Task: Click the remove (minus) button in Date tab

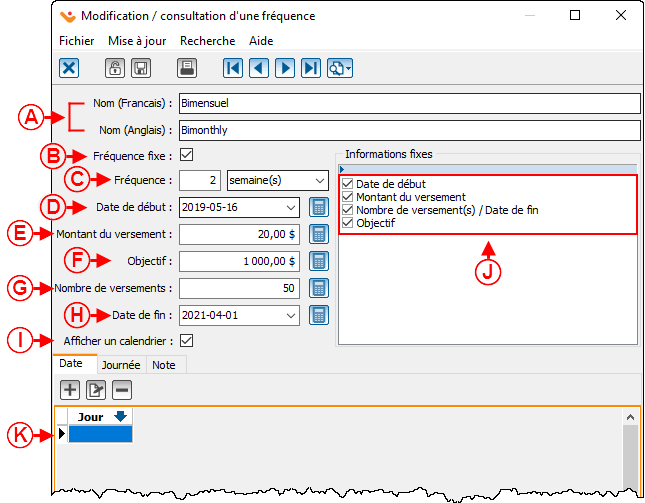Action: pyautogui.click(x=121, y=391)
